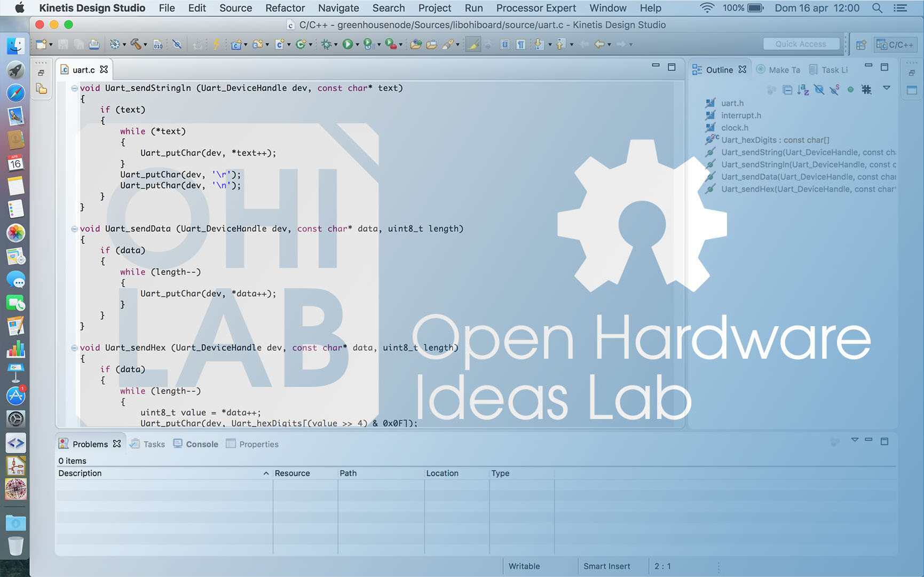Image resolution: width=924 pixels, height=577 pixels.
Task: Switch to the Make Ta tab
Action: point(778,70)
